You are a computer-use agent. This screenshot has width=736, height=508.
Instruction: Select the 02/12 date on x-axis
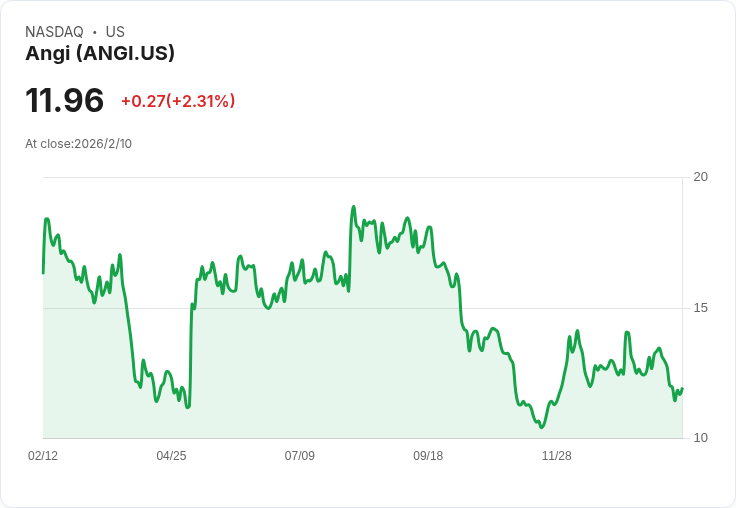click(43, 456)
